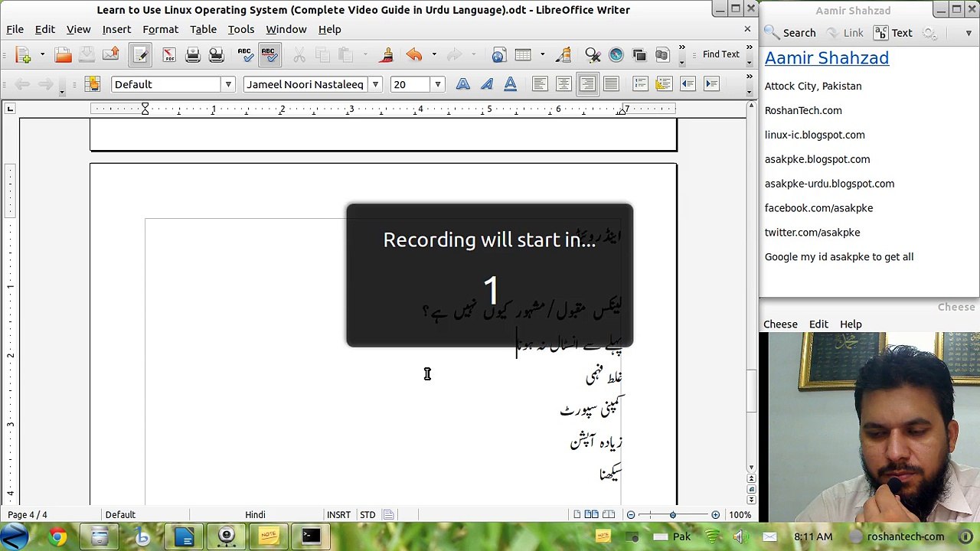Click the Document as E-mail icon
This screenshot has height=551, width=980.
(110, 55)
